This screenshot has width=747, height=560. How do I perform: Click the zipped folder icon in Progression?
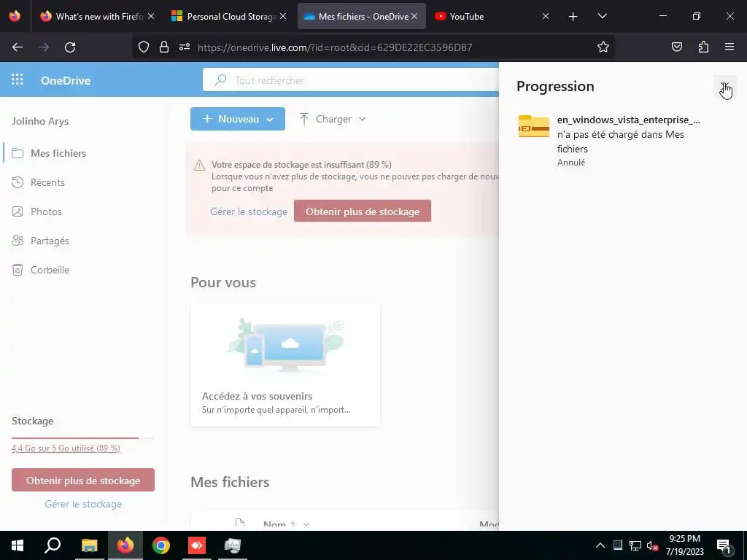(x=533, y=125)
